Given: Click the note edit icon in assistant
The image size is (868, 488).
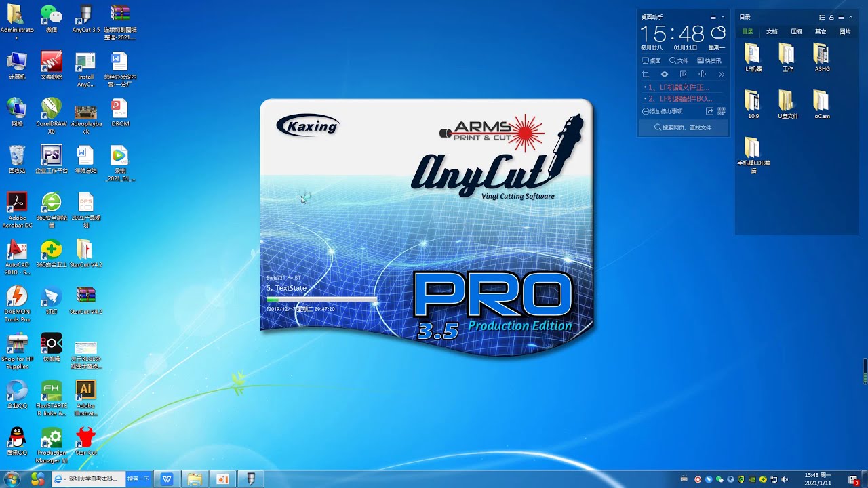Looking at the screenshot, I should pos(684,74).
